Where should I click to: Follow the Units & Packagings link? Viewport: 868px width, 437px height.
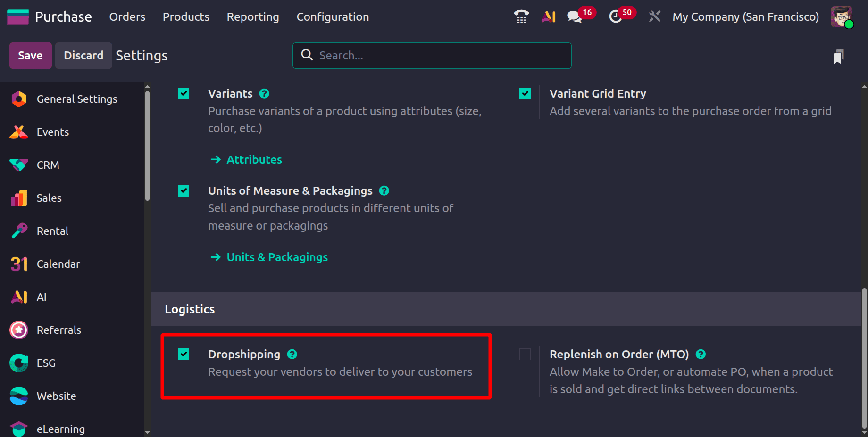277,257
